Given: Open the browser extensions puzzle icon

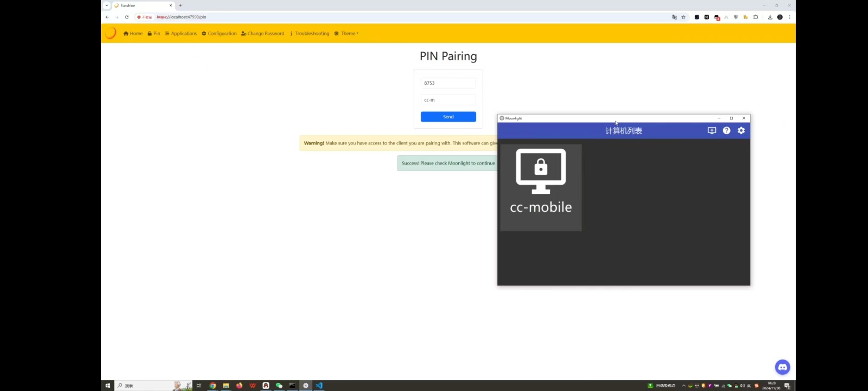Looking at the screenshot, I should click(x=756, y=17).
